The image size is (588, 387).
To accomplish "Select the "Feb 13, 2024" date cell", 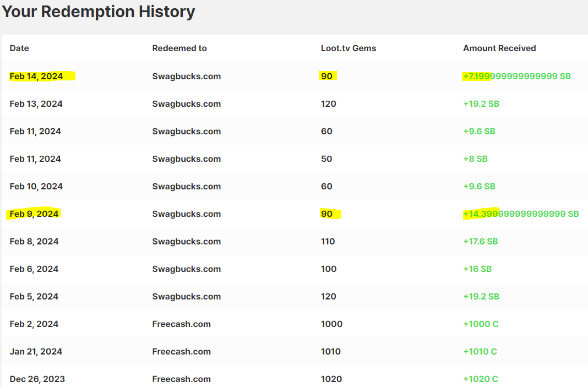I will point(36,104).
